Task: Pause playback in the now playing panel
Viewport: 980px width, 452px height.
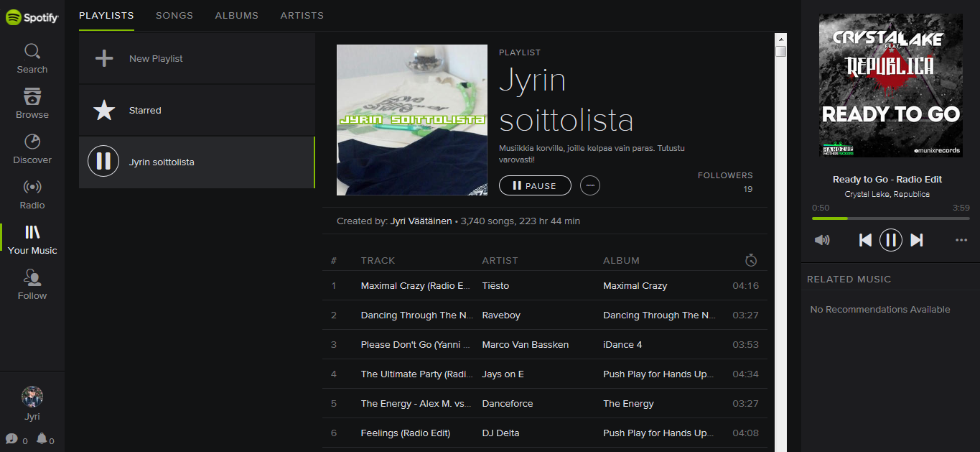Action: pos(891,240)
